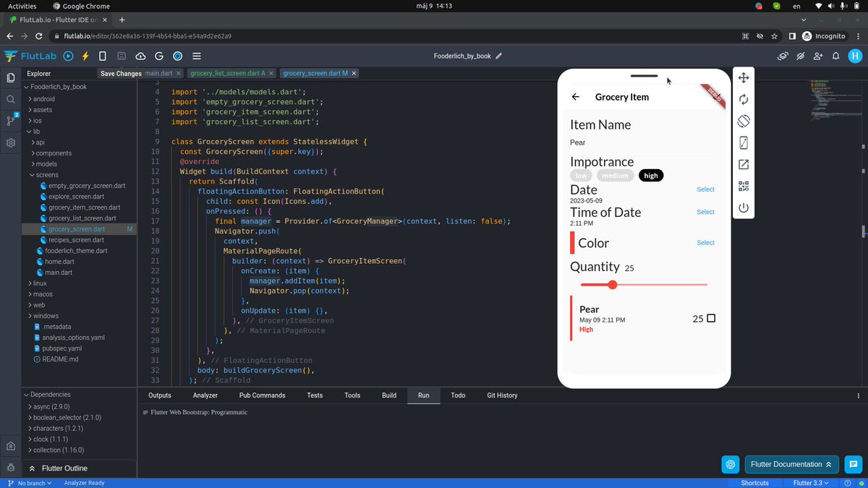Screen dimensions: 868x488
Task: Open the hamburger menu in FlutLab toolbar
Action: pos(197,56)
